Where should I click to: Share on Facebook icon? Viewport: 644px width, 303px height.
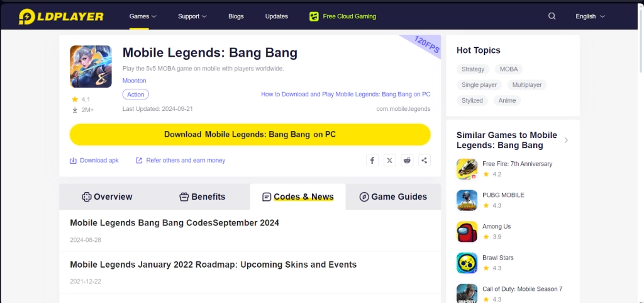[372, 161]
